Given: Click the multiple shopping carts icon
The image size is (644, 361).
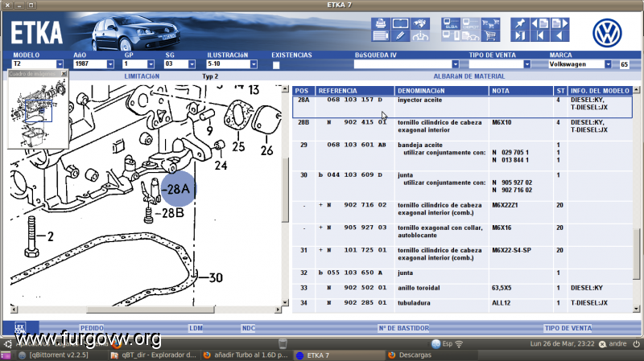Looking at the screenshot, I should [490, 23].
